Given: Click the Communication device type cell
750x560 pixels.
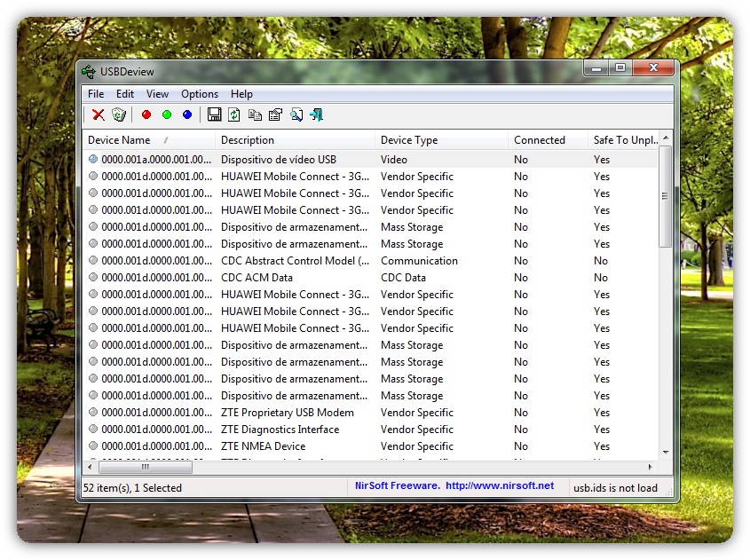Looking at the screenshot, I should point(419,261).
